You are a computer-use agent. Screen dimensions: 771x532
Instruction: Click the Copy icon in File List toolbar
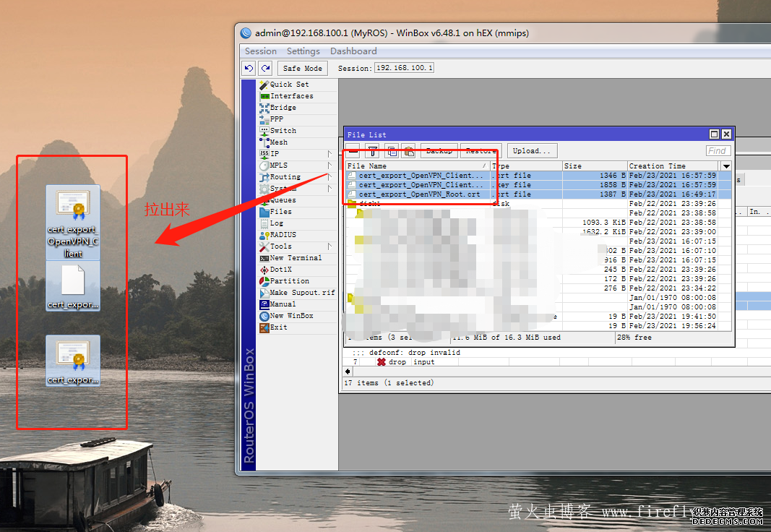[392, 151]
